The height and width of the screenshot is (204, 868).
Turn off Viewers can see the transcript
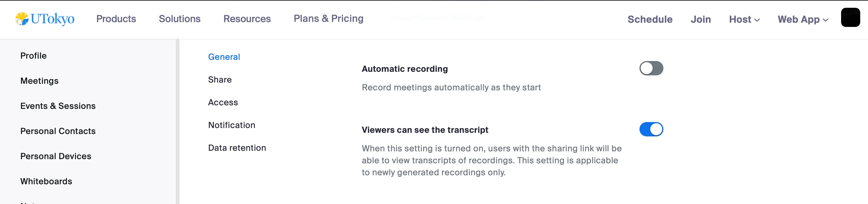(x=651, y=130)
